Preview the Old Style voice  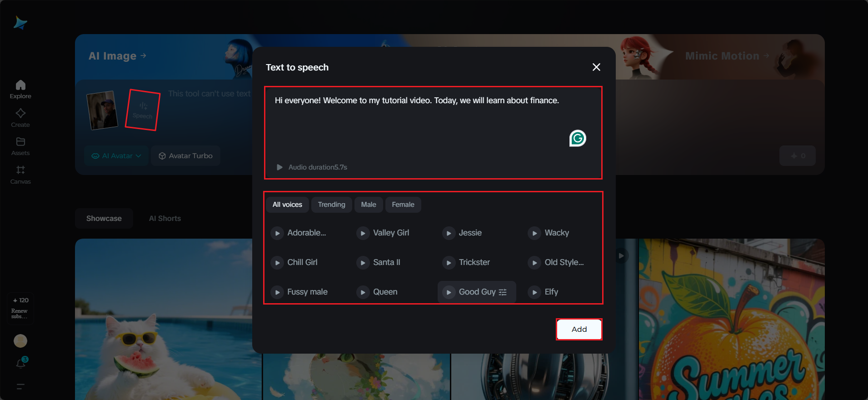pyautogui.click(x=534, y=263)
